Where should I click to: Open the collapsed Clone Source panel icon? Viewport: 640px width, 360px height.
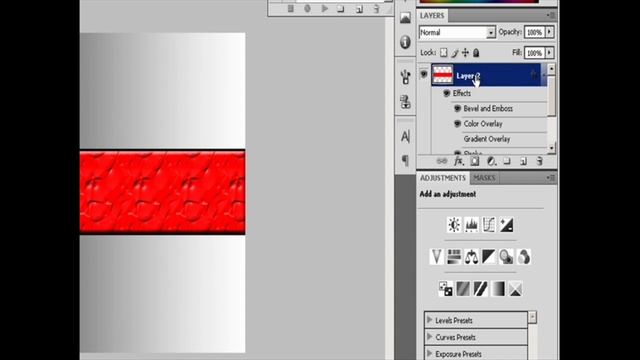click(405, 102)
